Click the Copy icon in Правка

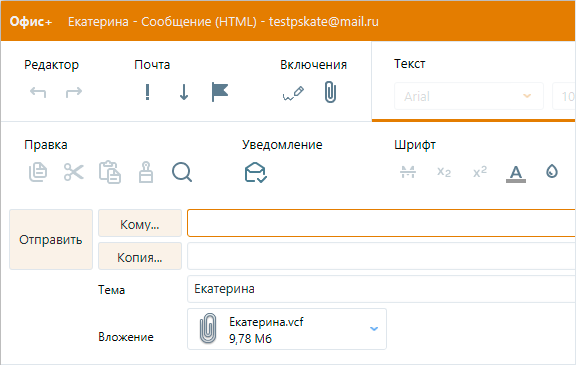[38, 172]
